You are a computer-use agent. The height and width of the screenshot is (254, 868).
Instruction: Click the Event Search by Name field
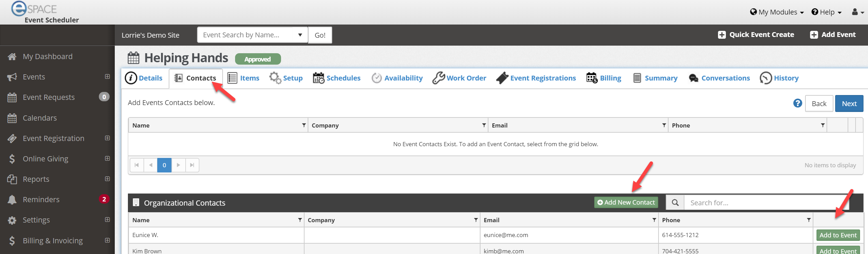(x=246, y=35)
